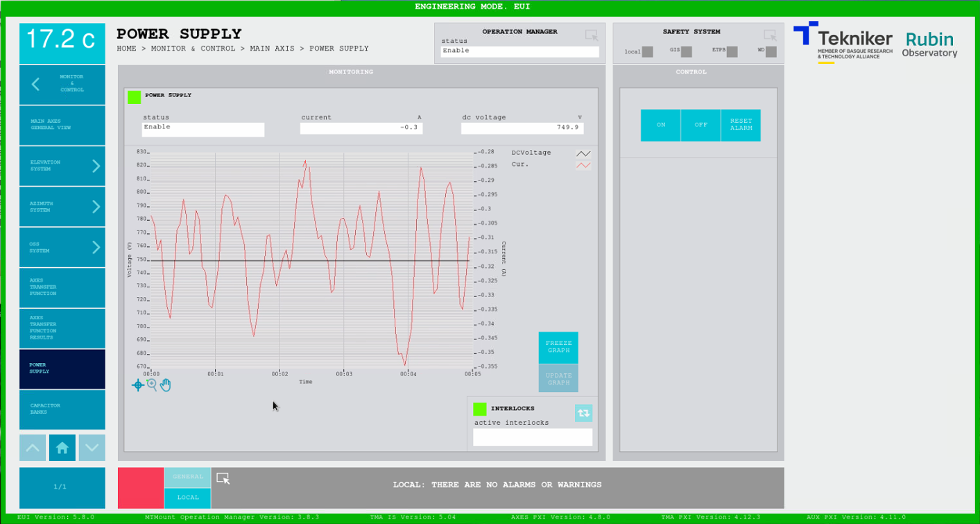
Task: Select the magnifier zoom tool under the graph
Action: pos(152,384)
